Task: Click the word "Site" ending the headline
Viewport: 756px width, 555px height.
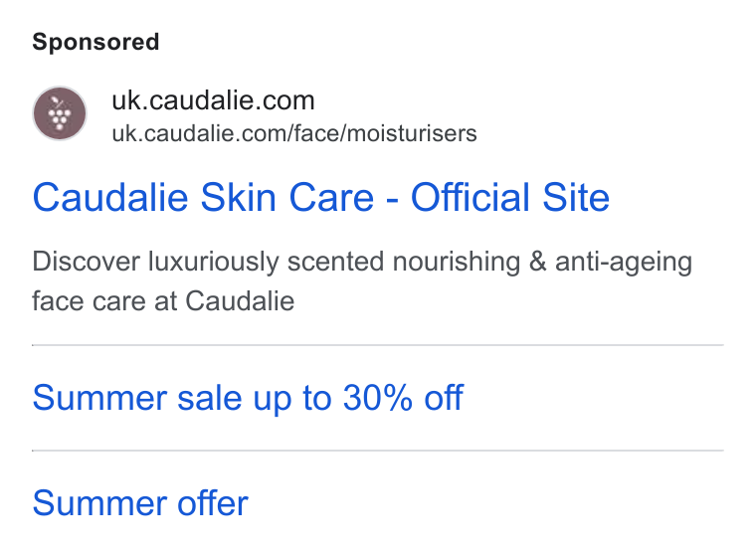Action: 576,197
